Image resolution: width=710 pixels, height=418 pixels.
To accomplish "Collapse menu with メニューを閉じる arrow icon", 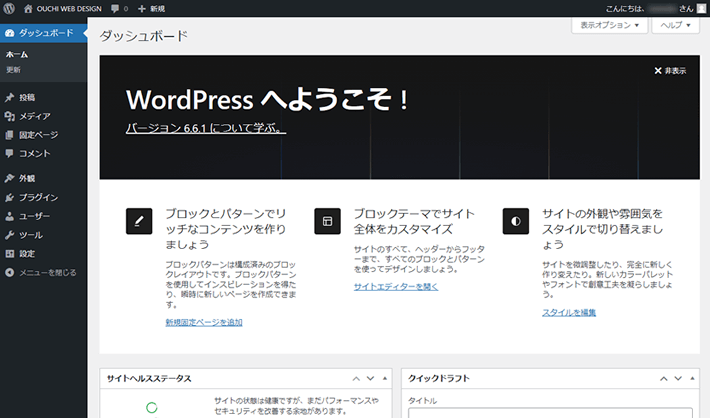I will 10,273.
